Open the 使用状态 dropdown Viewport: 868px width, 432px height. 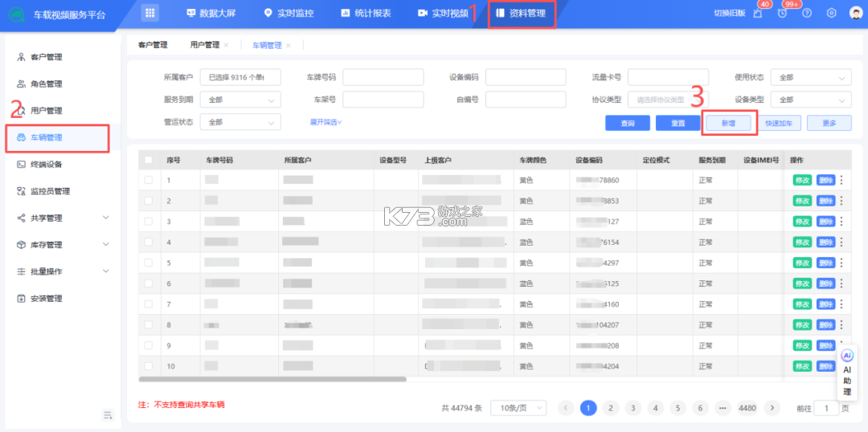[x=811, y=77]
